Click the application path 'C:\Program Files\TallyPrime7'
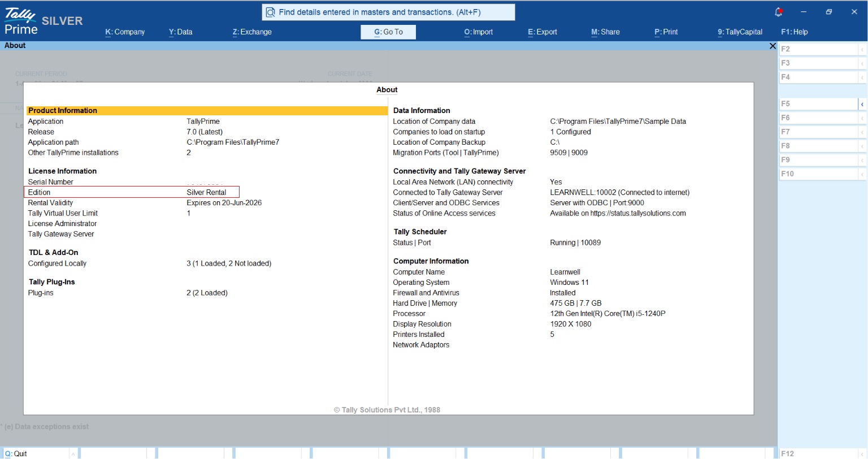868x459 pixels. 233,142
